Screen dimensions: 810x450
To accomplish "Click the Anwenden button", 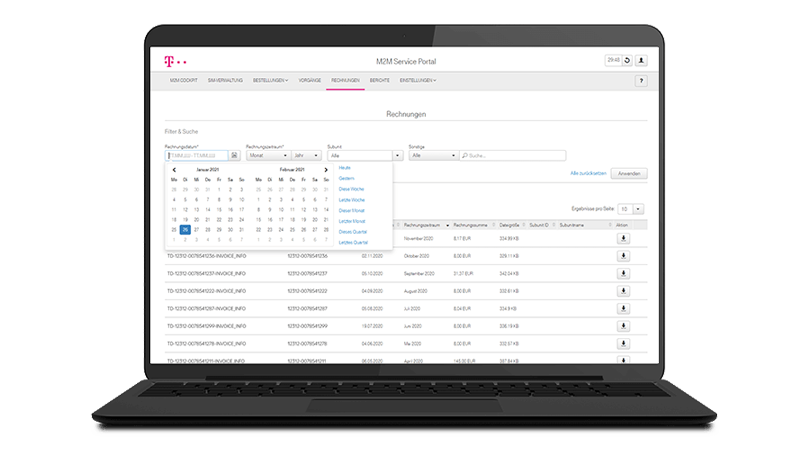I will point(629,174).
